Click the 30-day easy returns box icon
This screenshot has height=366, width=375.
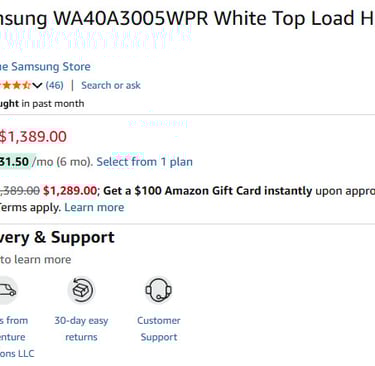click(81, 290)
